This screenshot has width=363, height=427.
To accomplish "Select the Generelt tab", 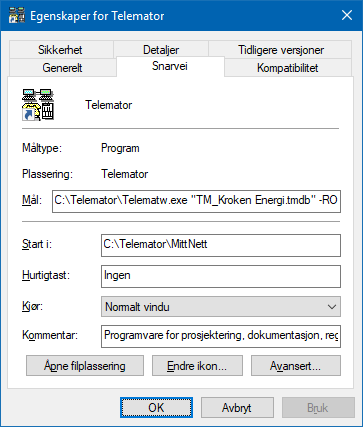I will (62, 68).
